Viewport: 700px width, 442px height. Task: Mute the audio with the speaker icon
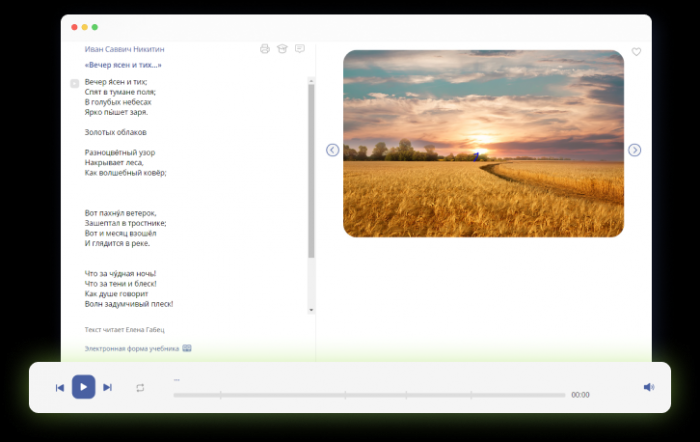click(x=648, y=387)
